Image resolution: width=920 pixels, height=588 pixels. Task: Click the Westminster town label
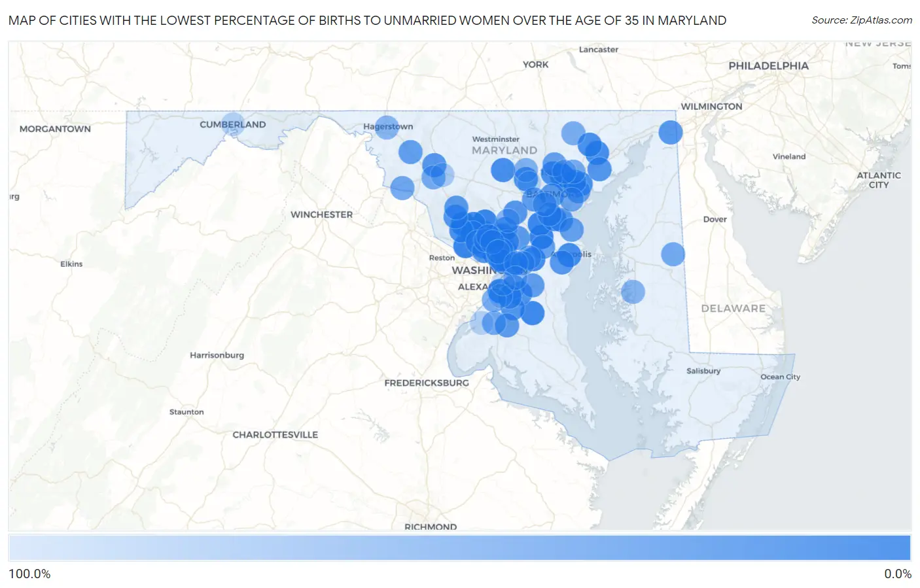(x=496, y=139)
